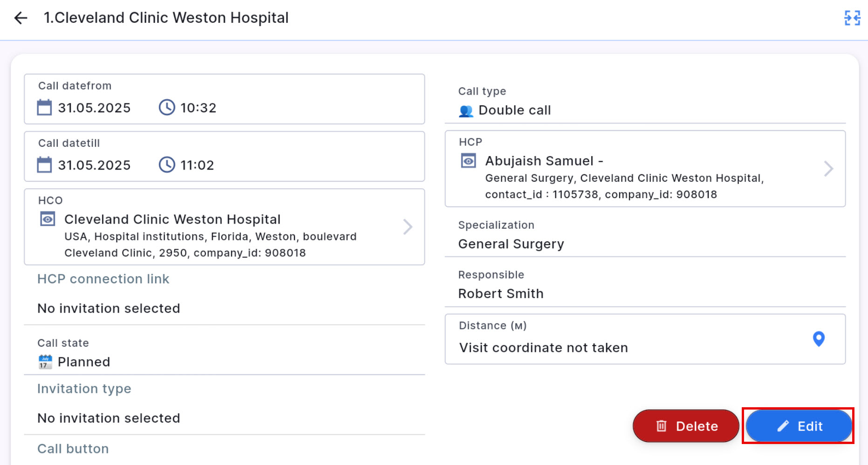Viewport: 868px width, 465px height.
Task: Click the Planned call state icon
Action: point(45,362)
